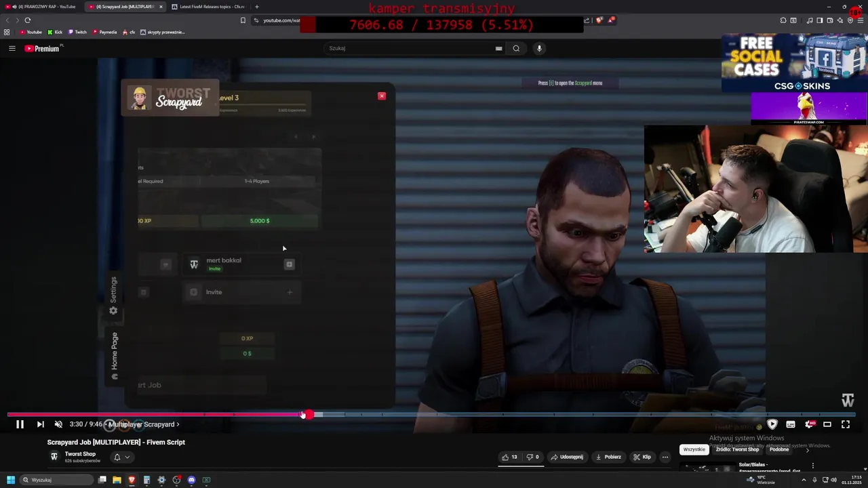This screenshot has height=488, width=868.
Task: Open the FREE SOCIAL CASES CSGO-SKINS banner
Action: 794,63
